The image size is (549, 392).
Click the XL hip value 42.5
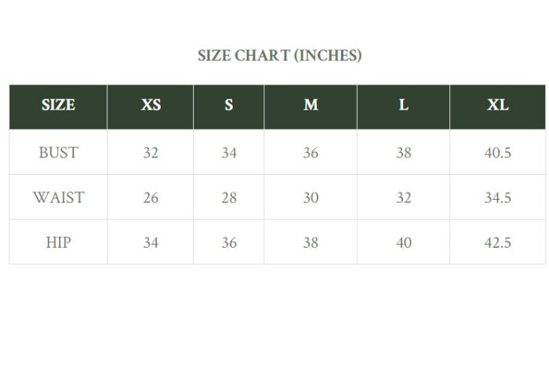tap(497, 242)
